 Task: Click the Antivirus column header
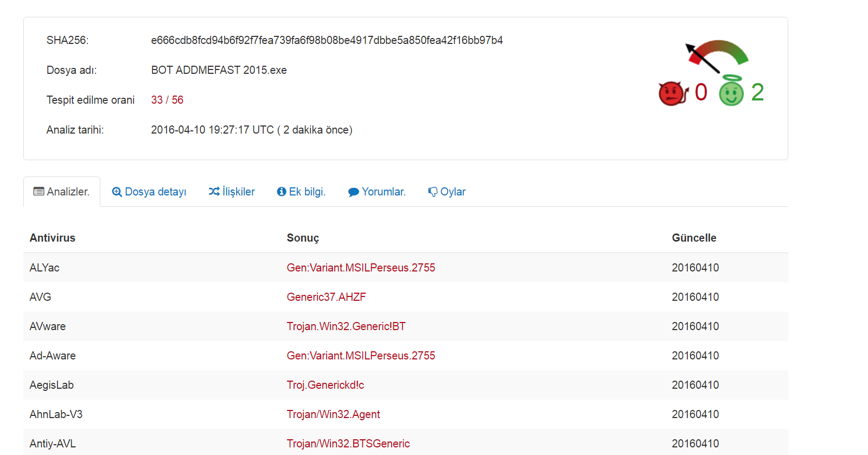coord(53,238)
